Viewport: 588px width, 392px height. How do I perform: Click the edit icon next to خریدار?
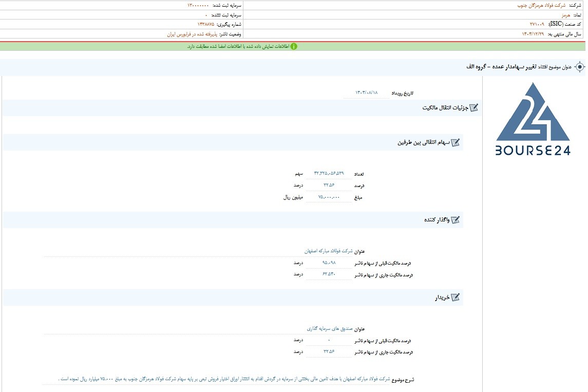455,297
